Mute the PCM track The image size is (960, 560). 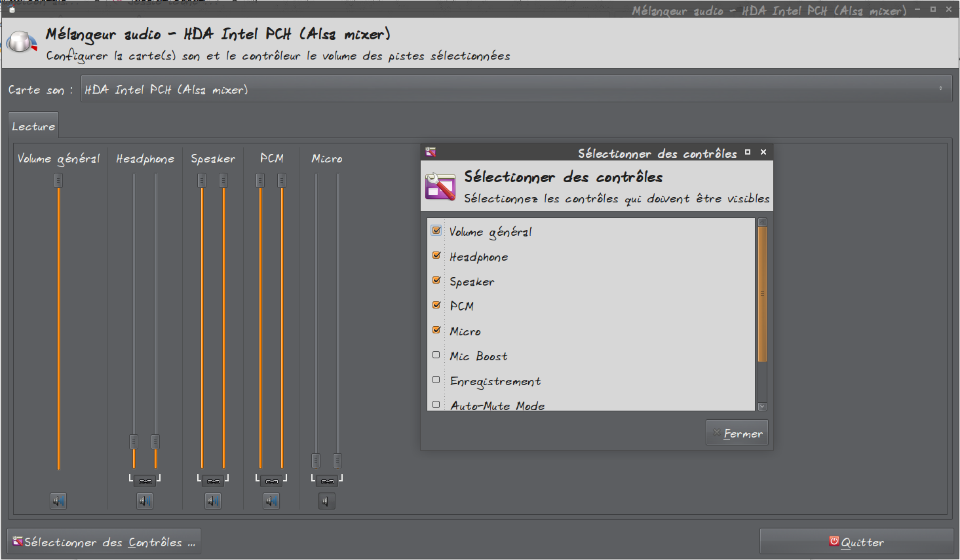(x=271, y=501)
